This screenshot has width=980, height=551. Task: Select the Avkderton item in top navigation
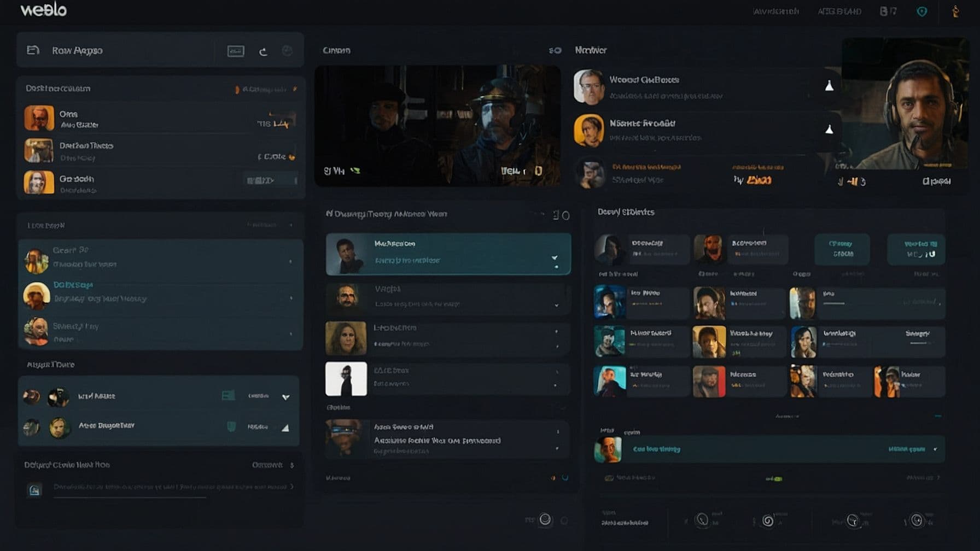click(775, 11)
